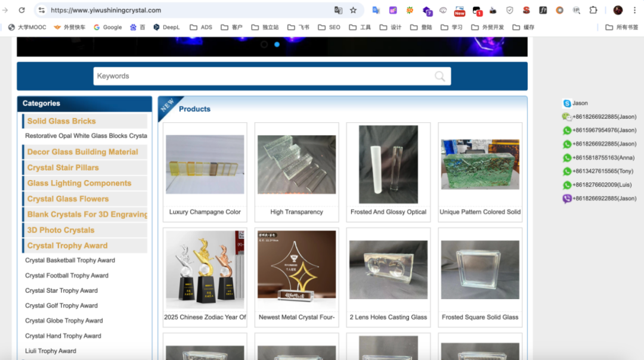Open the browser extensions puzzle icon

(593, 10)
